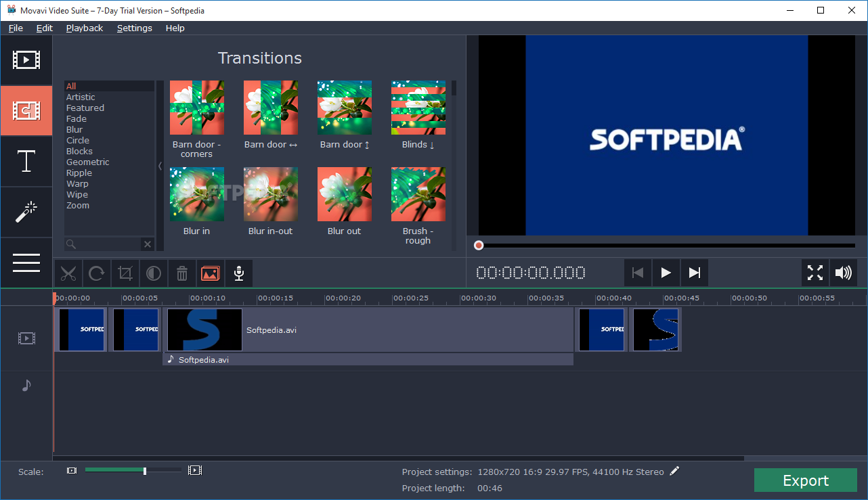The image size is (868, 500).
Task: Select the Softpedia.avi audio track clip
Action: point(368,360)
